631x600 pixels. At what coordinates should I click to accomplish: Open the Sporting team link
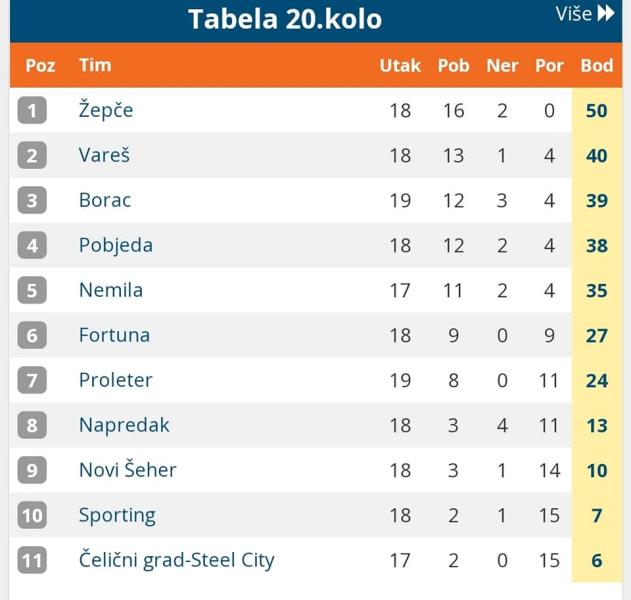click(117, 515)
